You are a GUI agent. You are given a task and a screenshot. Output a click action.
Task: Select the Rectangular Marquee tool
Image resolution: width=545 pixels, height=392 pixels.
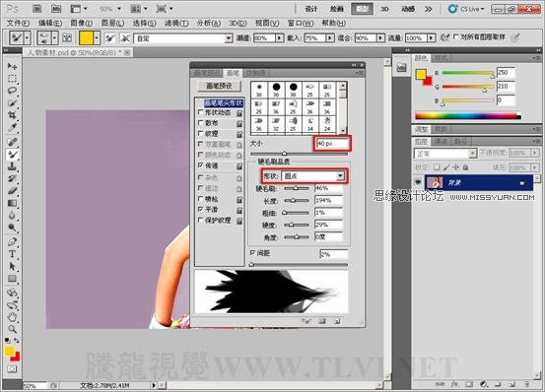[x=12, y=78]
